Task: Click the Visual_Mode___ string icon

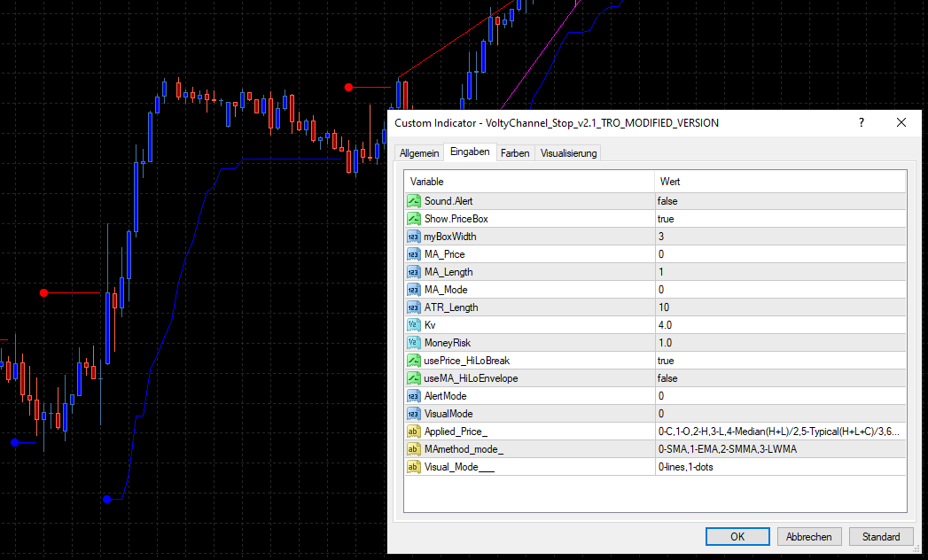Action: (413, 467)
